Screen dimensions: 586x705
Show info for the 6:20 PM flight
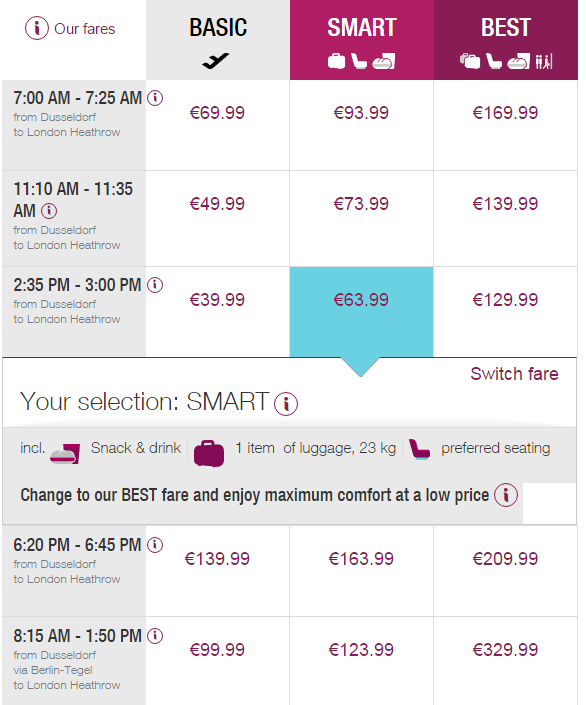[155, 544]
